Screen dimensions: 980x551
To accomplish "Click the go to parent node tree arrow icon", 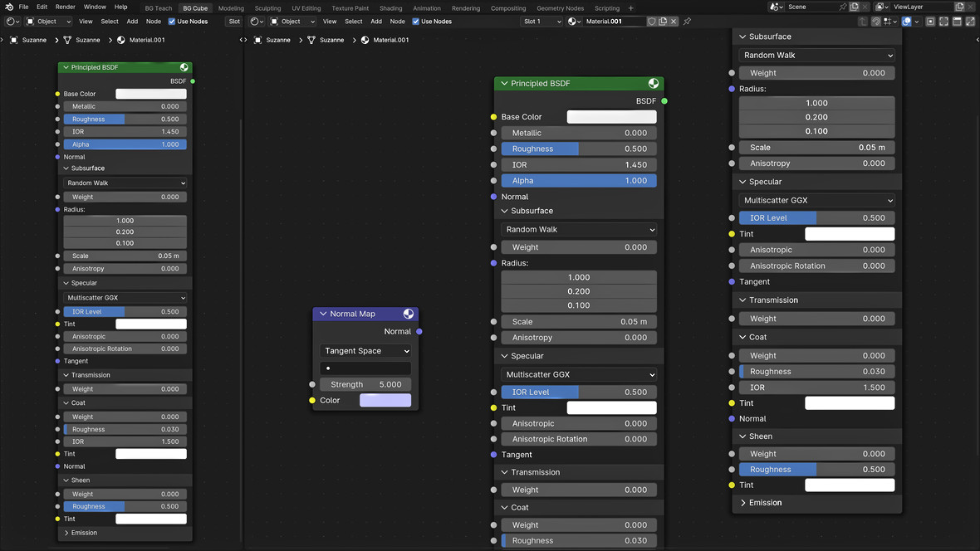I will 863,22.
